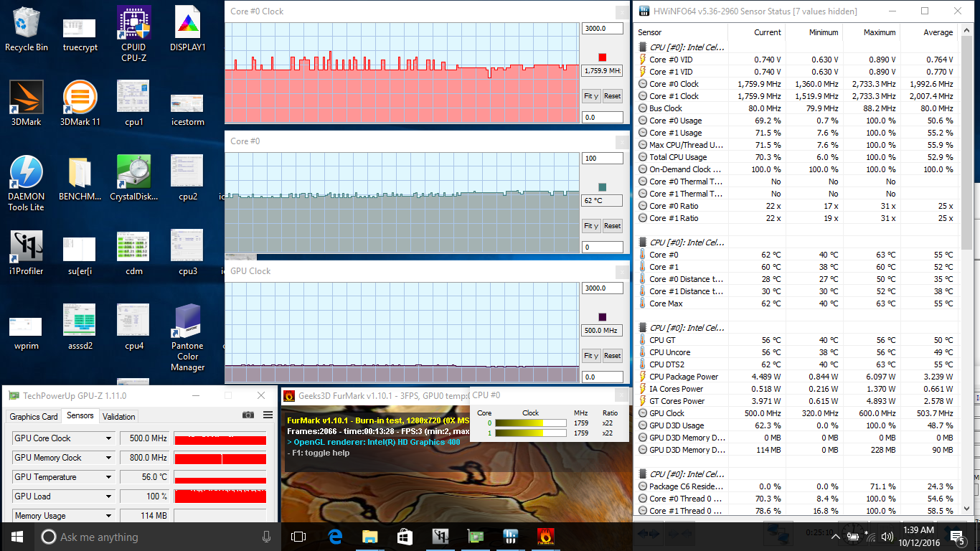
Task: Select the Bus Clock sensor row
Action: (x=796, y=108)
